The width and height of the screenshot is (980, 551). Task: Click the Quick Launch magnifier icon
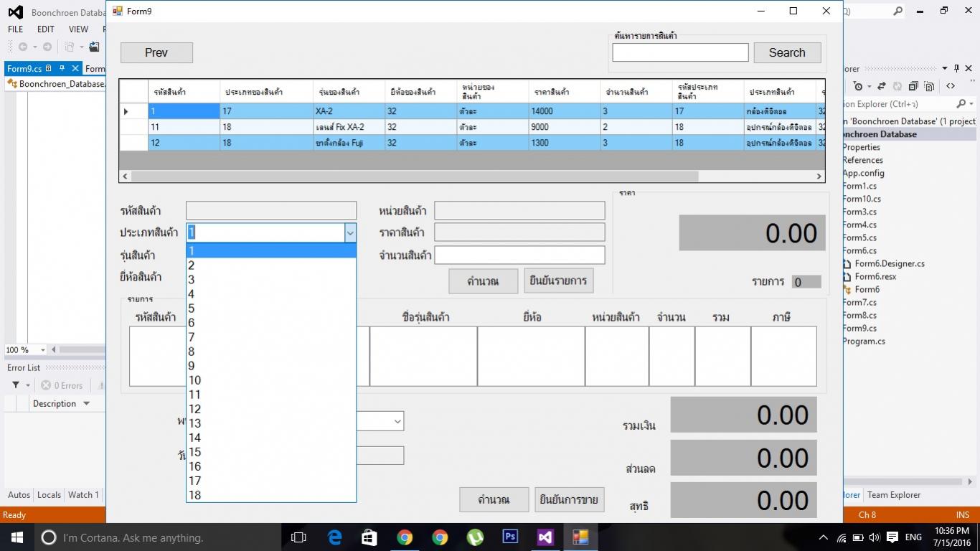(897, 11)
